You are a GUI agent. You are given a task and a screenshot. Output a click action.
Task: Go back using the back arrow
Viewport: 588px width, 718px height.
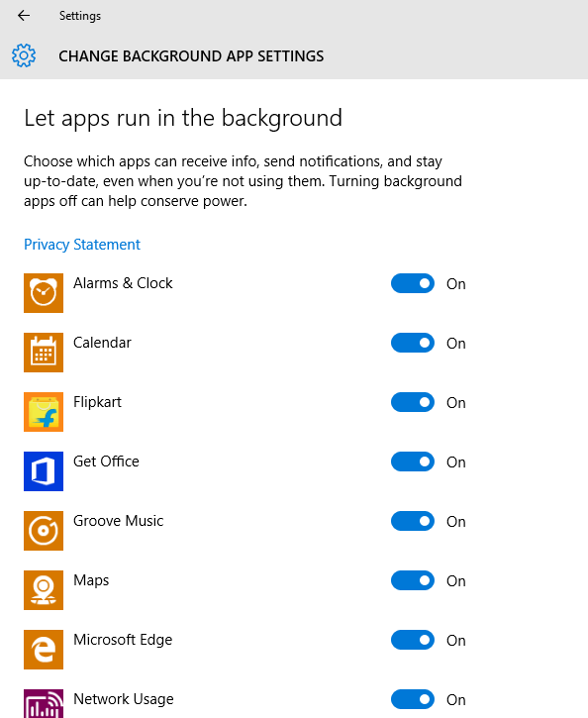pyautogui.click(x=24, y=16)
